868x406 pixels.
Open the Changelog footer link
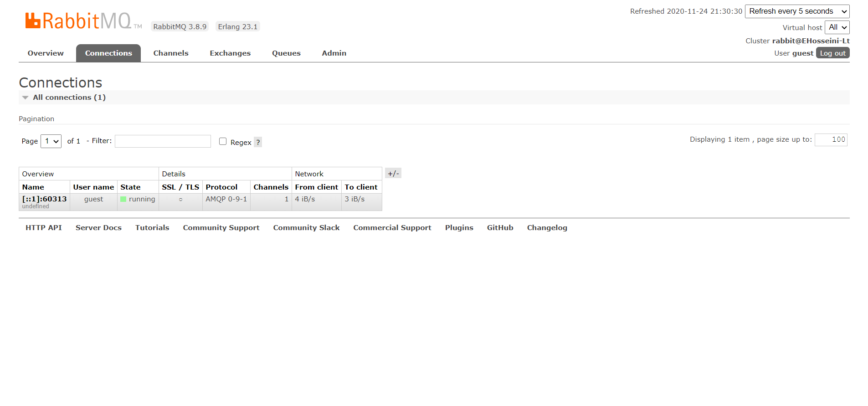pos(547,228)
